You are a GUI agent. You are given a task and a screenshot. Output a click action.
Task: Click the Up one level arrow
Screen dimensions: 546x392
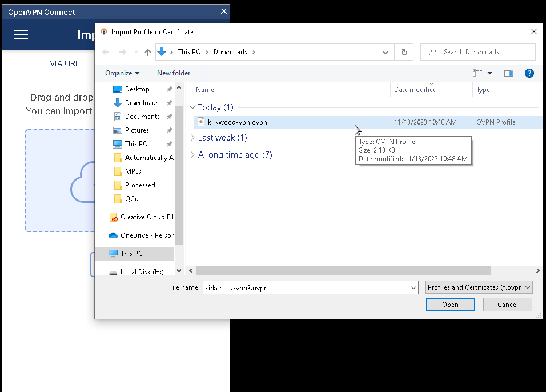pos(148,52)
